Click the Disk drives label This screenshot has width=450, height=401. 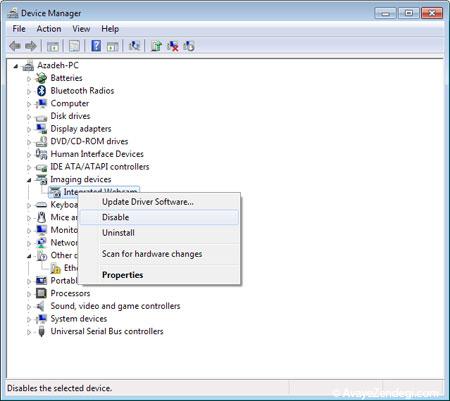click(70, 116)
